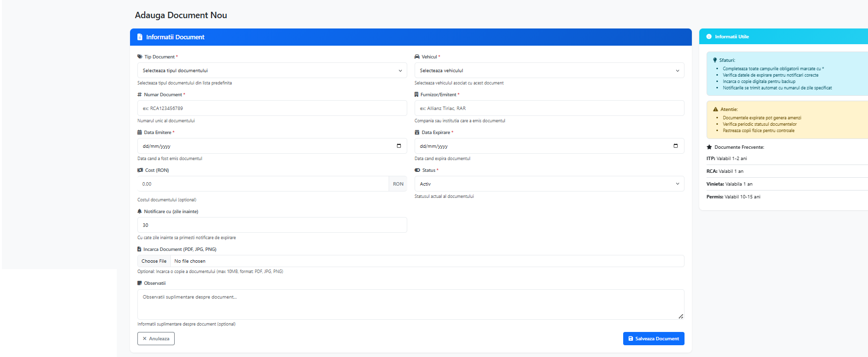Screen dimensions: 868x357
Task: Grab the Observatii textarea resize handle
Action: [681, 317]
